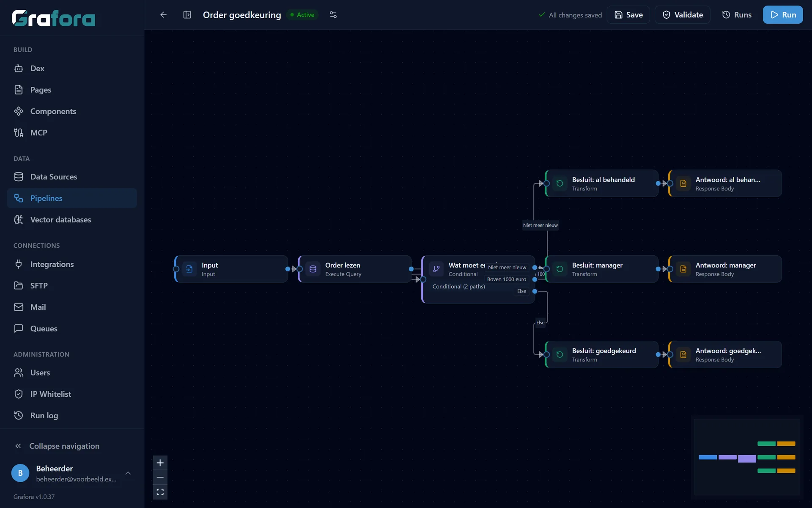Click the Mail envelope icon
The width and height of the screenshot is (812, 508).
(19, 307)
